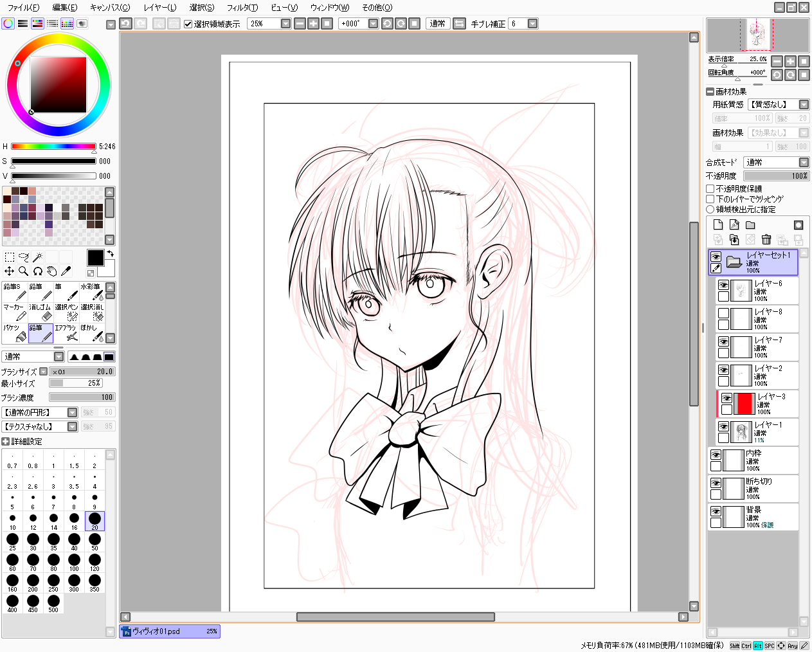Select brush size 500 preset
The height and width of the screenshot is (652, 812).
(x=53, y=602)
